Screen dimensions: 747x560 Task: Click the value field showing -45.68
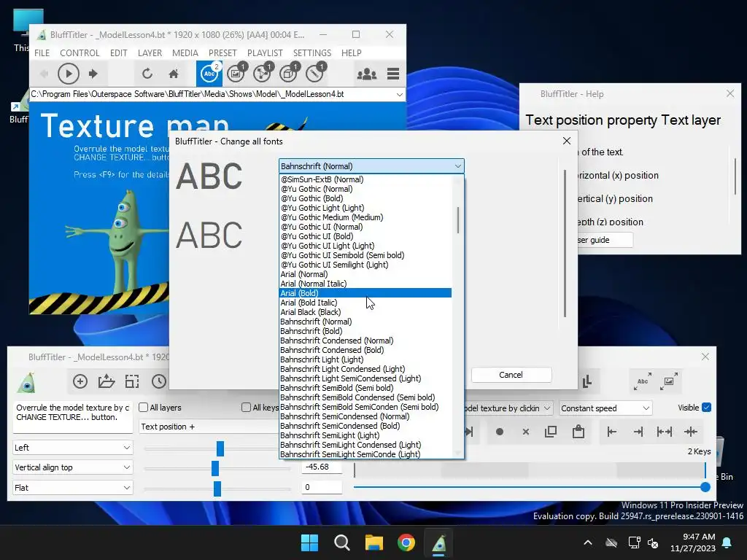pyautogui.click(x=322, y=467)
